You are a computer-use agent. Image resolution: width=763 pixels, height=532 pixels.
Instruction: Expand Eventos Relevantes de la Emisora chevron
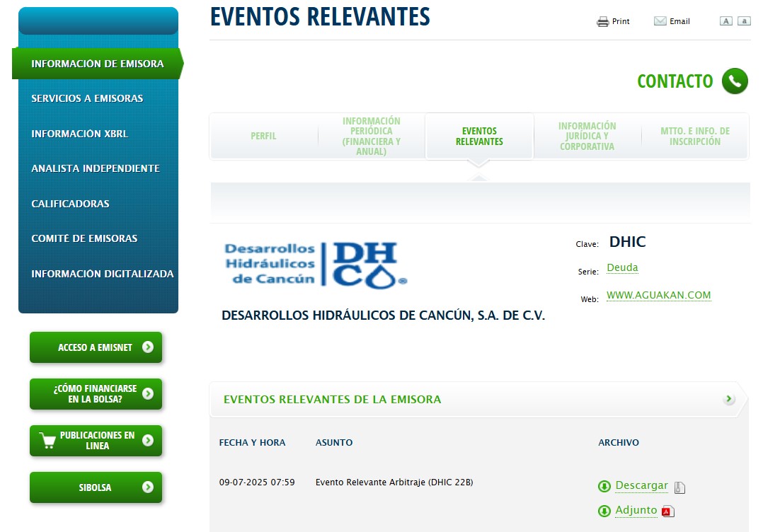click(x=728, y=399)
